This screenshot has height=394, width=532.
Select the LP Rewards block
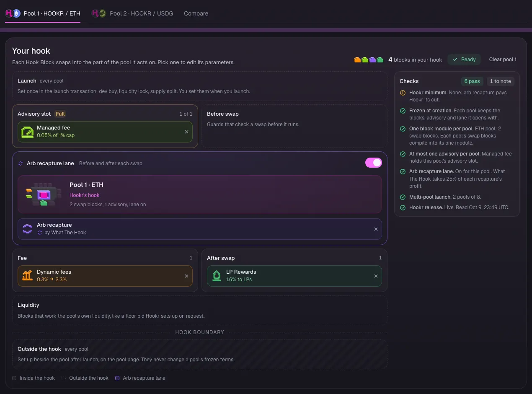[x=294, y=276]
